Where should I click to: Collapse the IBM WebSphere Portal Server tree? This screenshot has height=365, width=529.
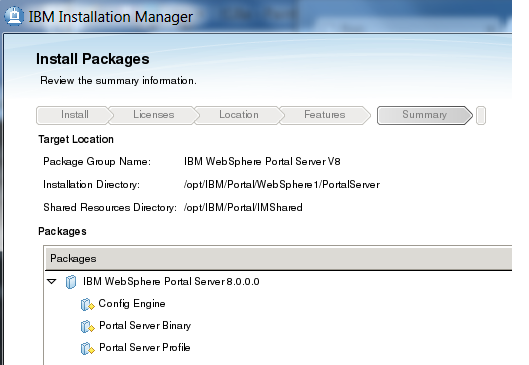pos(52,281)
